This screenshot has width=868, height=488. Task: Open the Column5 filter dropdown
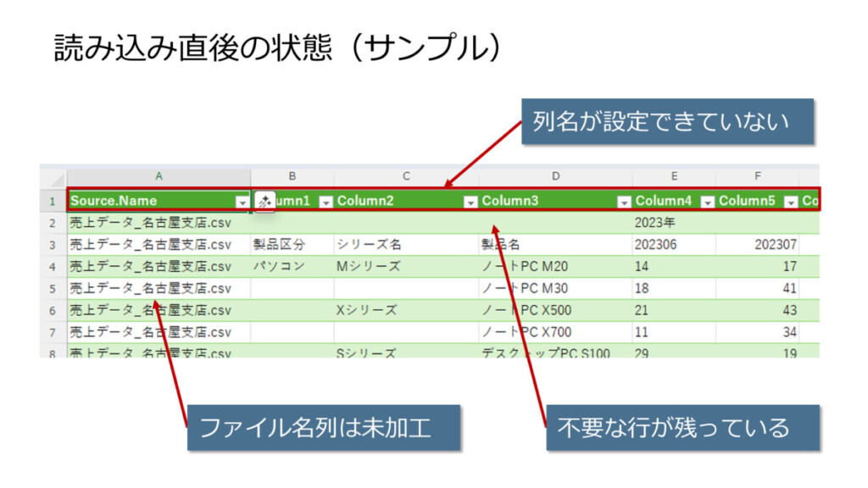click(x=790, y=202)
